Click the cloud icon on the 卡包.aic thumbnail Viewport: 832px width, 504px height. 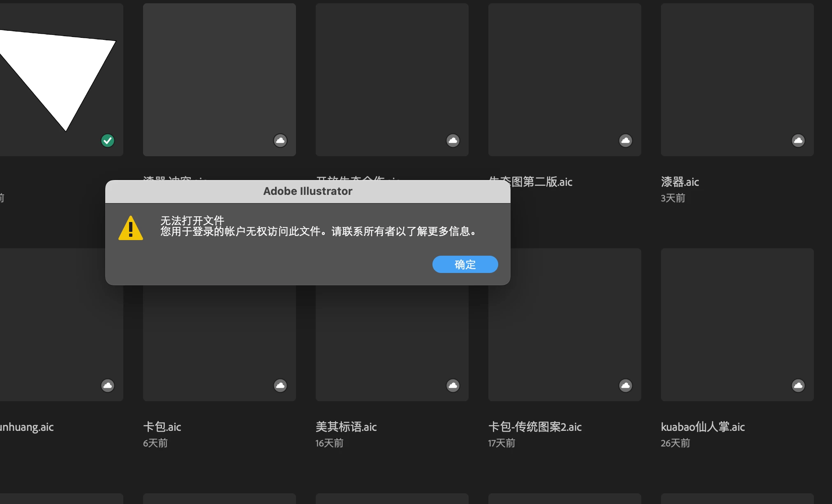click(x=280, y=385)
